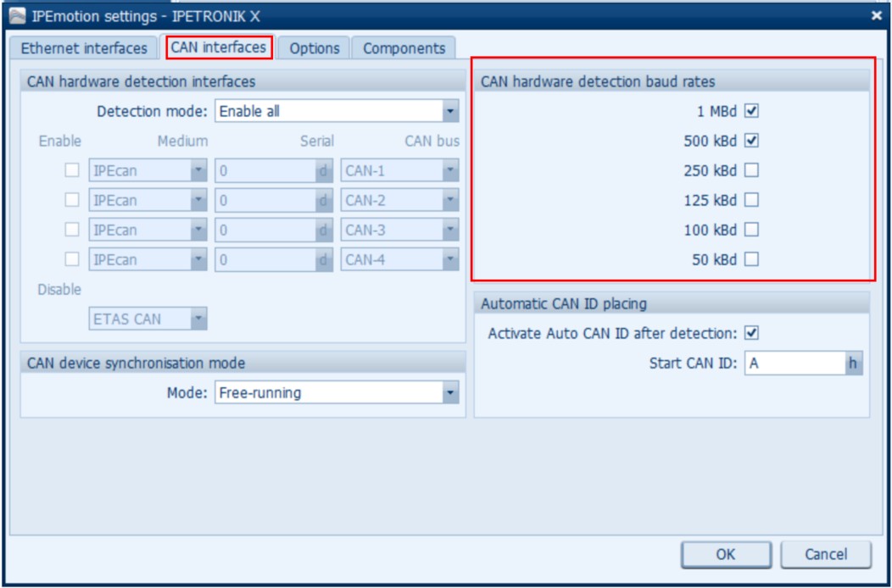892x588 pixels.
Task: Click the hex 'h' button beside Start CAN ID
Action: [x=854, y=363]
